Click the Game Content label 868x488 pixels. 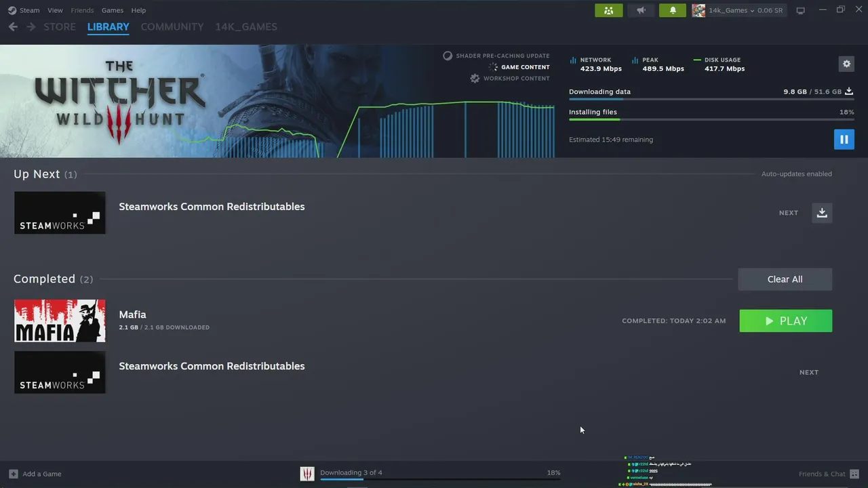(526, 67)
